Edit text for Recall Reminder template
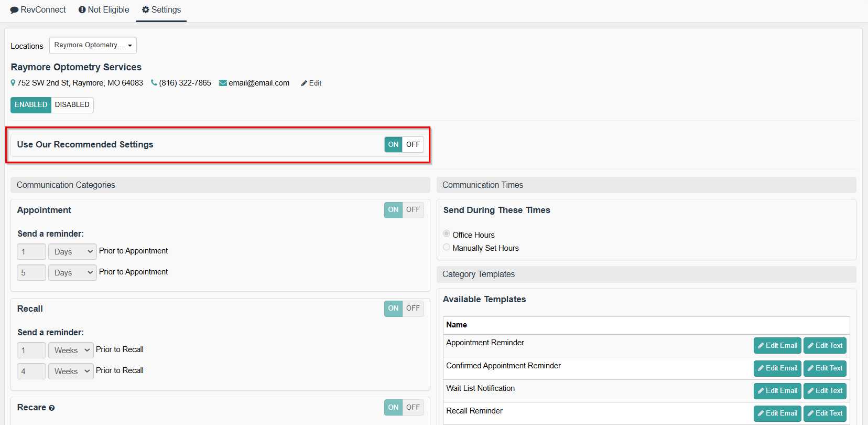 [824, 413]
